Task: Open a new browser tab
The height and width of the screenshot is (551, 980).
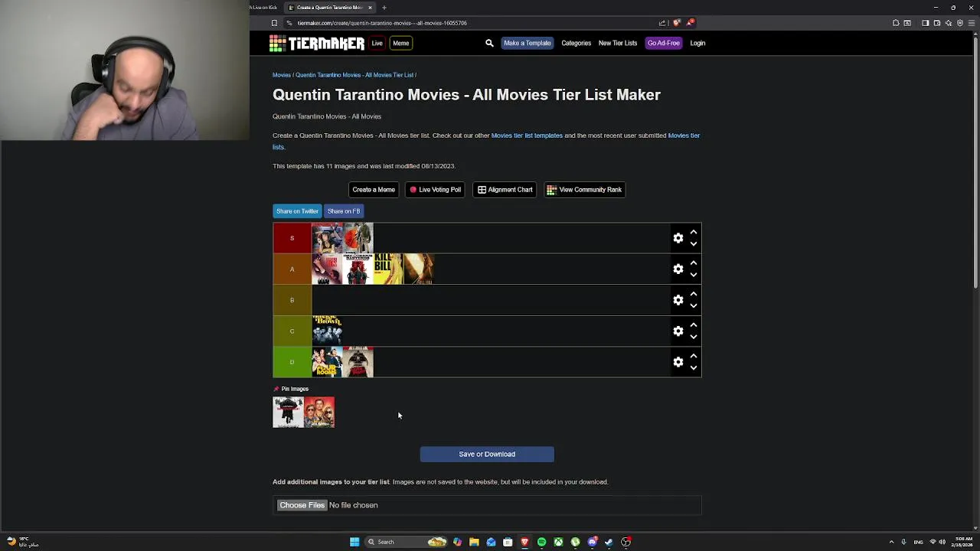Action: tap(384, 8)
